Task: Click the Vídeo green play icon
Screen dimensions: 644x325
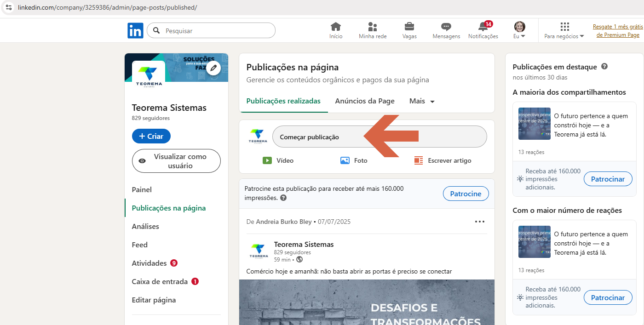Action: tap(267, 160)
